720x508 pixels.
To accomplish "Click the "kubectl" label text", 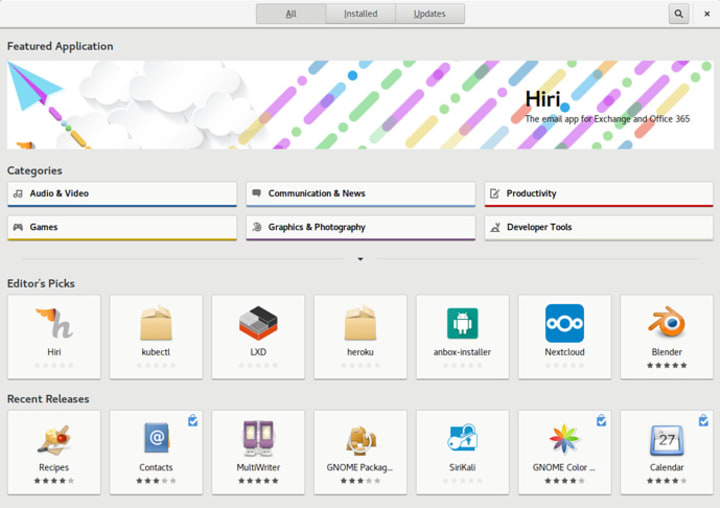I will (x=156, y=352).
